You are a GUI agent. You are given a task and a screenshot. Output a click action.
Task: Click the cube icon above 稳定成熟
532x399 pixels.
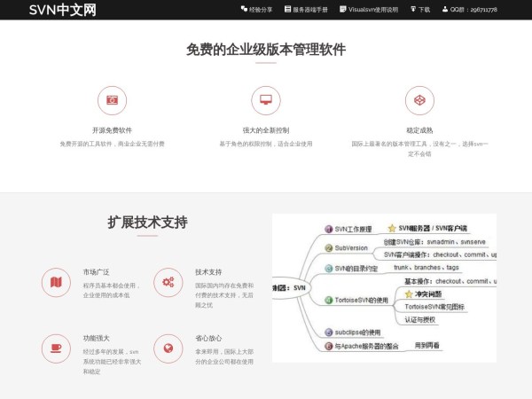pos(419,100)
